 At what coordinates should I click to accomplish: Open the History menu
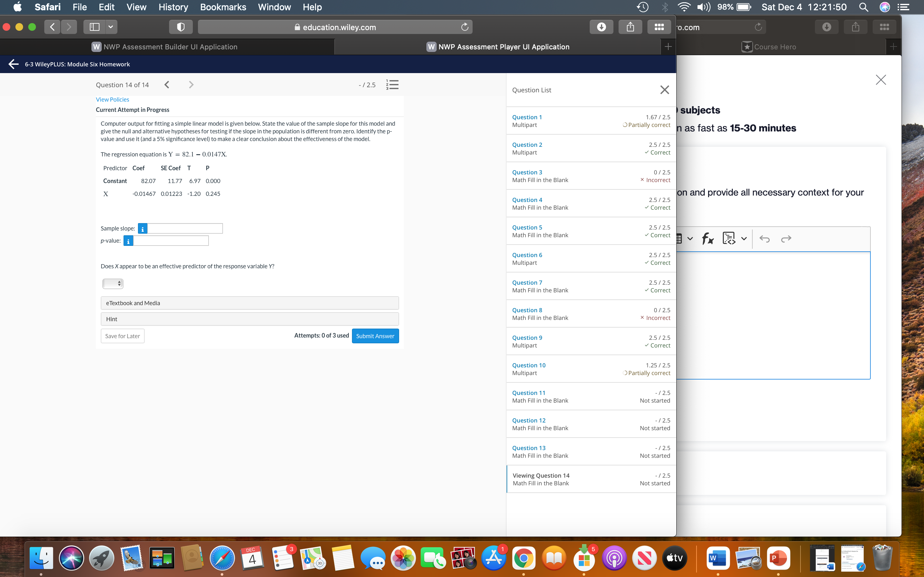click(x=173, y=7)
